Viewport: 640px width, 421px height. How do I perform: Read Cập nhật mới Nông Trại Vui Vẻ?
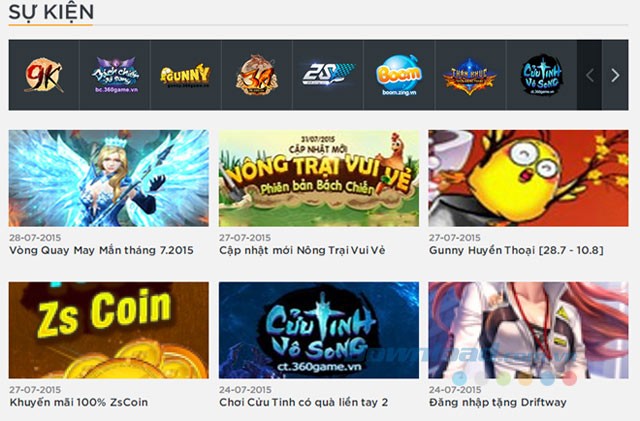tap(302, 250)
